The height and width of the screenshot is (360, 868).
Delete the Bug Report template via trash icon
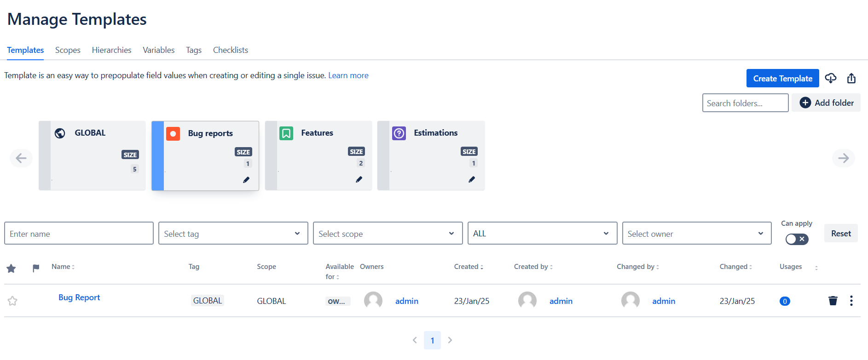pos(833,301)
